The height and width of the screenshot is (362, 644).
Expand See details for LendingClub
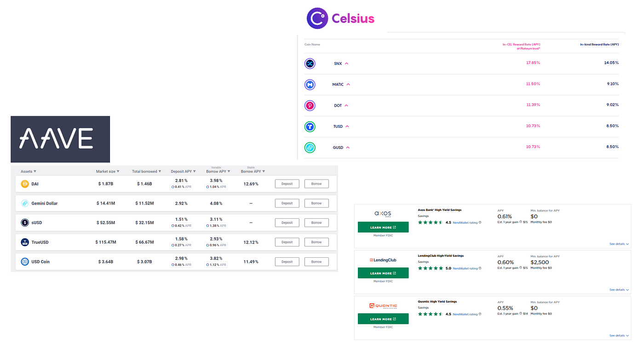pos(619,290)
